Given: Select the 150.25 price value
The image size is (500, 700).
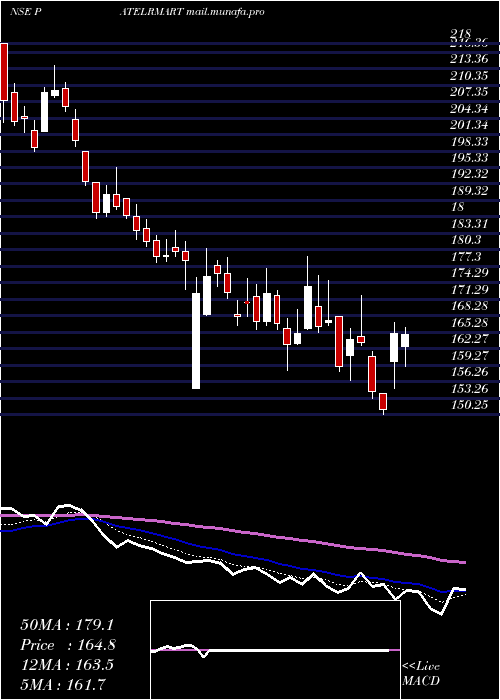Looking at the screenshot, I should click(469, 406).
